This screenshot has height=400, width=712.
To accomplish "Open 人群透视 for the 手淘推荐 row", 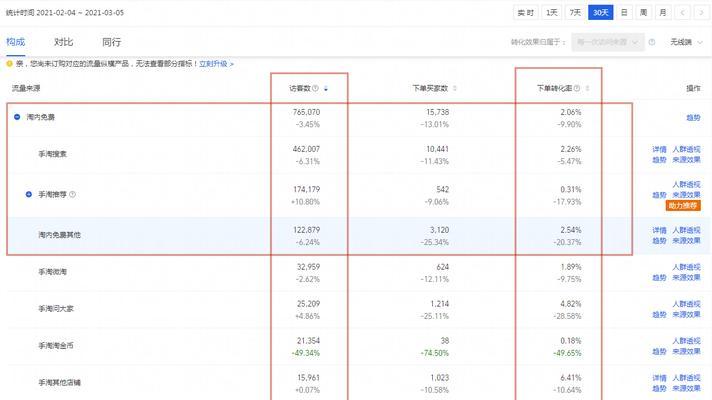I will [x=686, y=184].
